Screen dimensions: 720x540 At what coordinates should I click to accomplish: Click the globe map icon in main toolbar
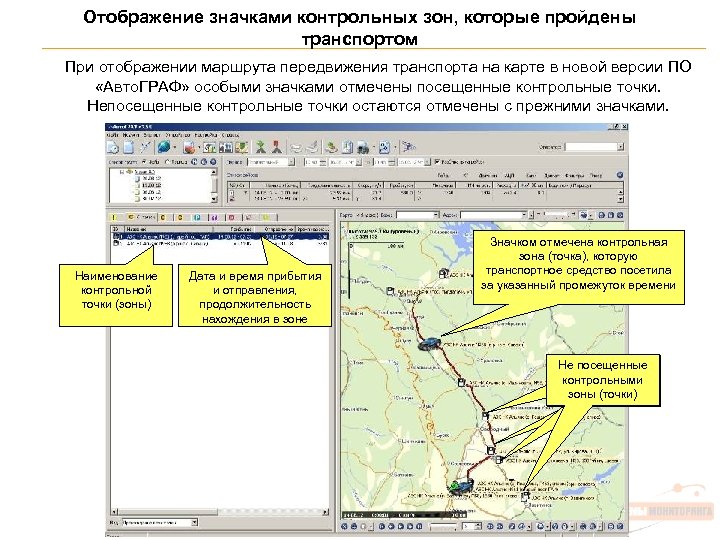tap(163, 147)
